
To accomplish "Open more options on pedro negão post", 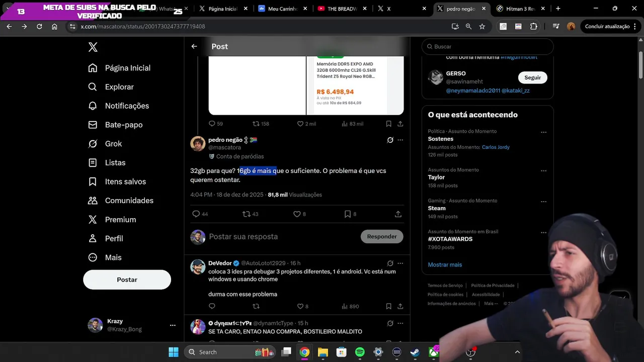I will tap(400, 140).
